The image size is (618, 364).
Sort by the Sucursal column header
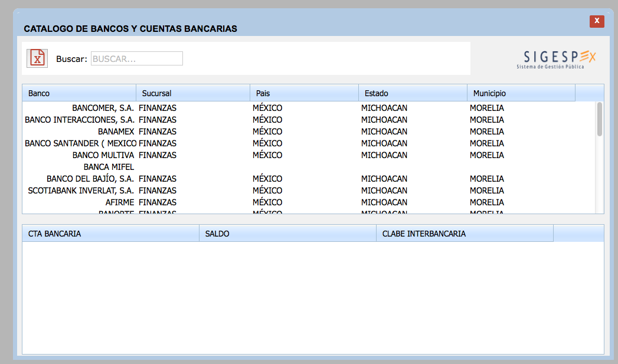point(193,93)
